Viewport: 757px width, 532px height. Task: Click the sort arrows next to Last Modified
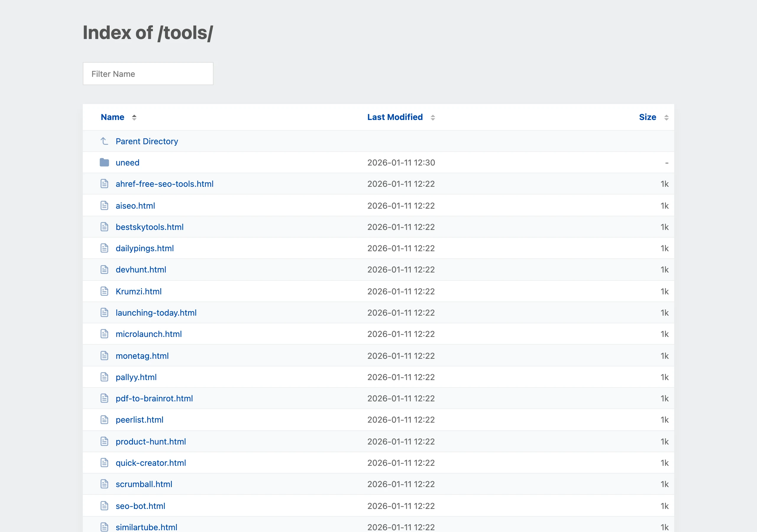click(x=433, y=117)
